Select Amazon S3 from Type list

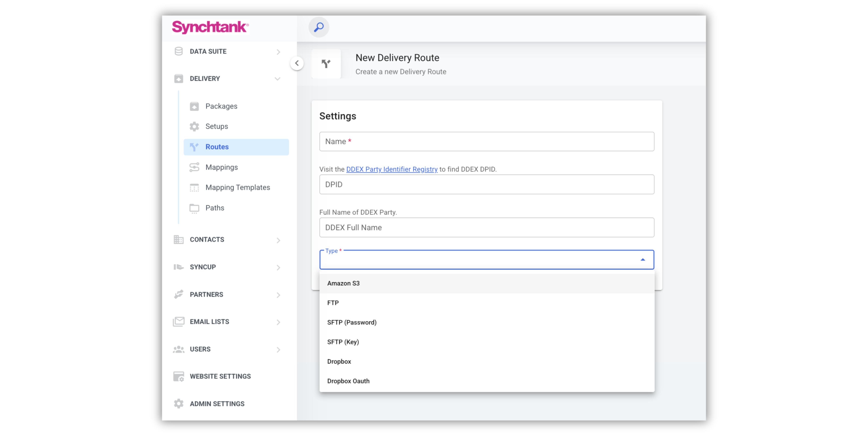487,283
